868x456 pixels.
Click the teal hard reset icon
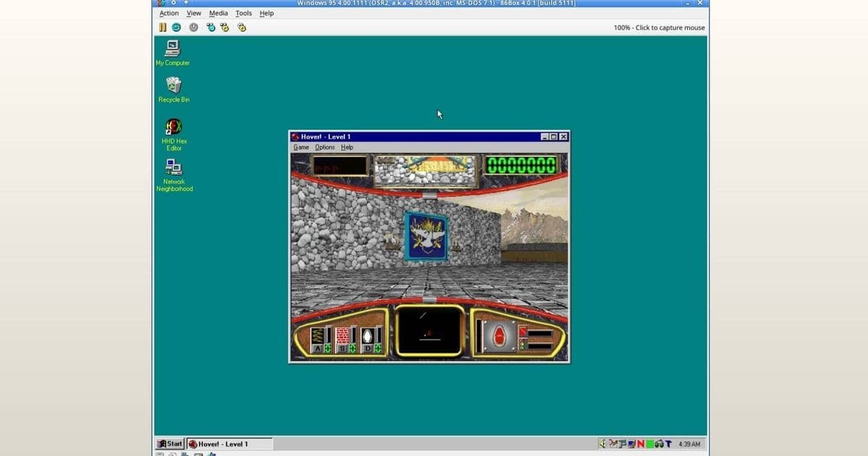[x=176, y=28]
